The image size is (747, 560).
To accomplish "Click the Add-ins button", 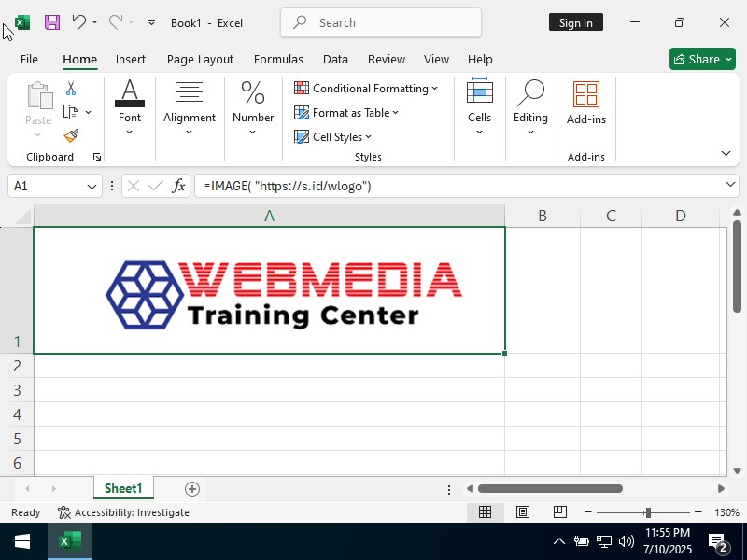I will (x=586, y=104).
